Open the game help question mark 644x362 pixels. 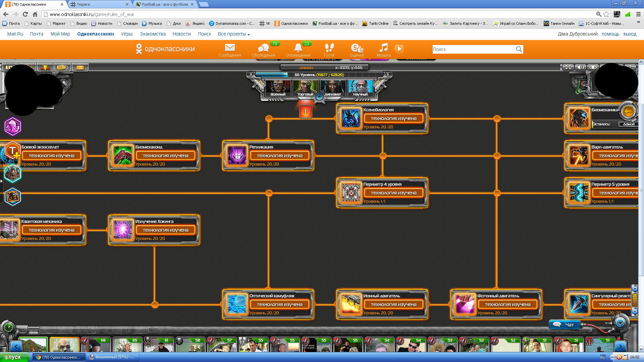631,67
